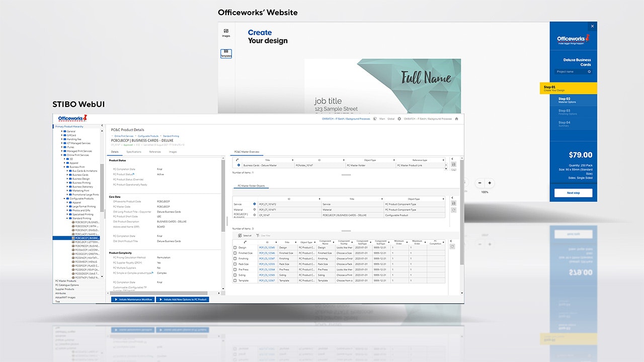The width and height of the screenshot is (644, 362).
Task: Click refresh icon beside Master Folder Objects table
Action: pos(453,210)
